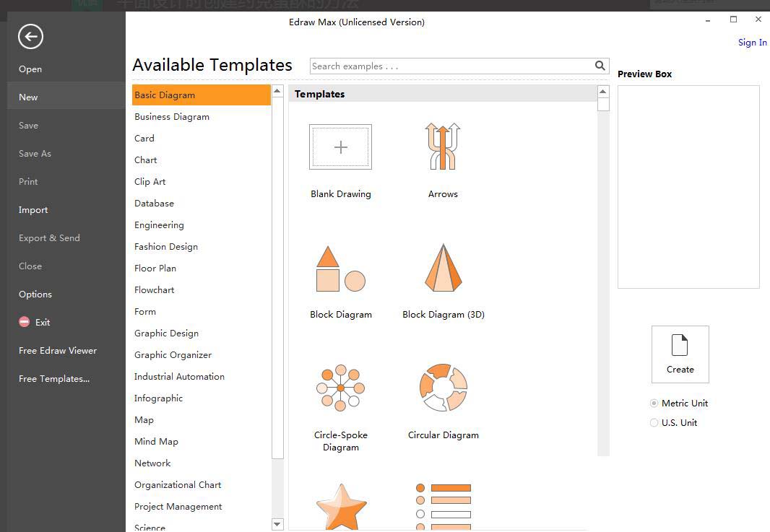Click the back arrow circle icon
The image size is (770, 532).
pos(30,36)
